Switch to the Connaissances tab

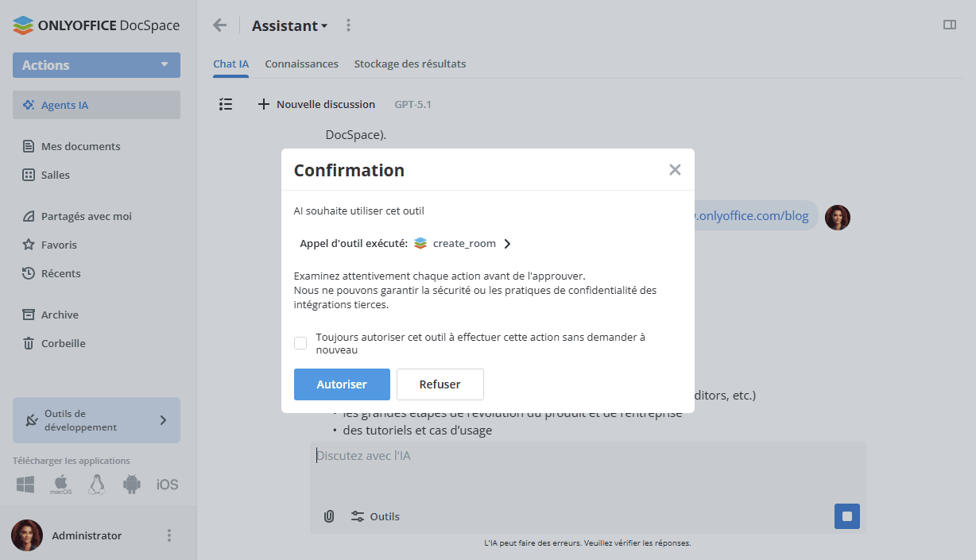pyautogui.click(x=302, y=64)
